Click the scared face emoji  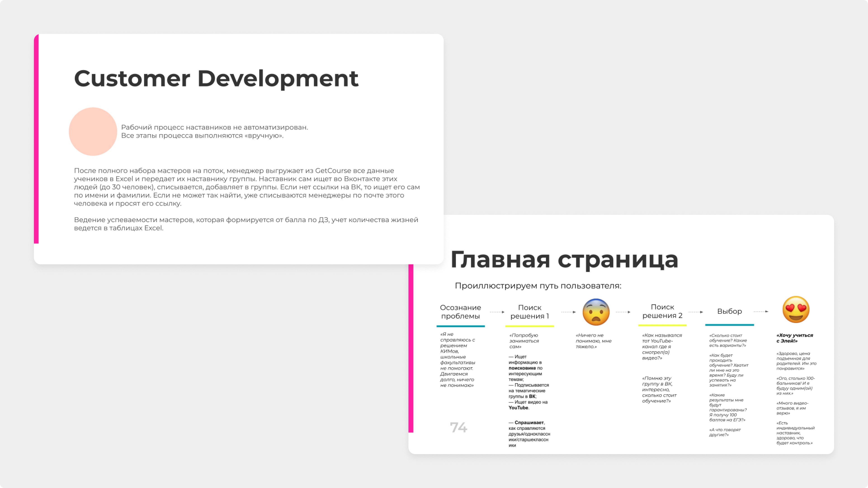pos(596,312)
